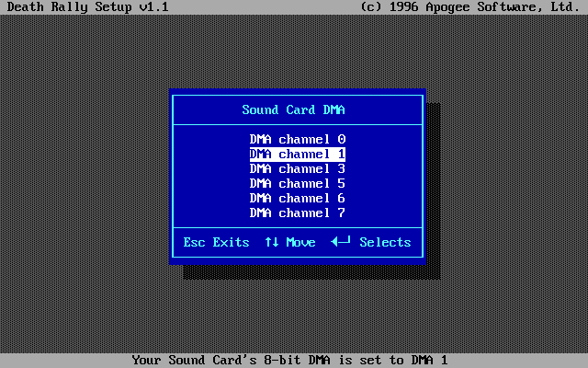This screenshot has width=588, height=368.
Task: Select DMA channel 0
Action: click(298, 139)
